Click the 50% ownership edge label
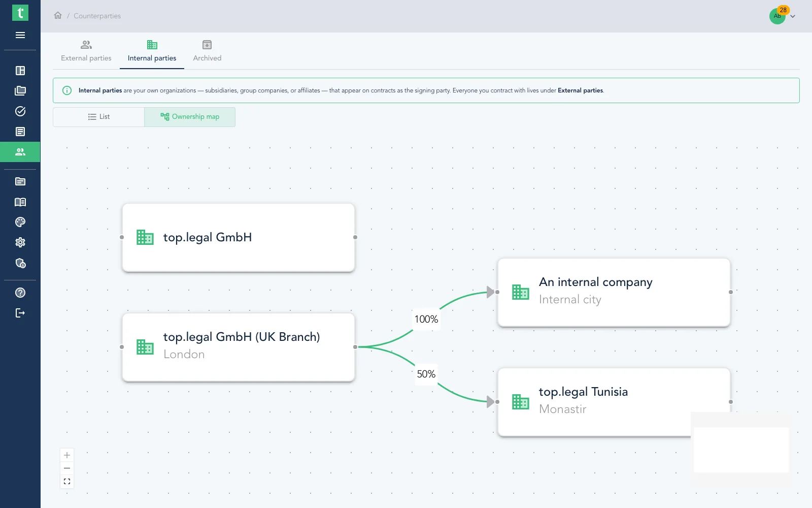 [x=426, y=374]
